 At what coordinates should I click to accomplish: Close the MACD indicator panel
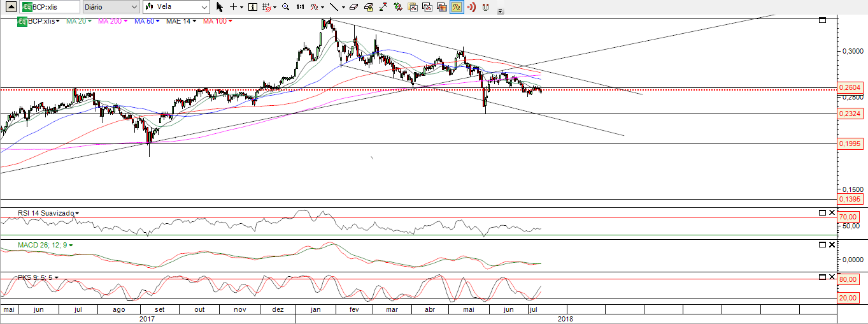click(832, 244)
